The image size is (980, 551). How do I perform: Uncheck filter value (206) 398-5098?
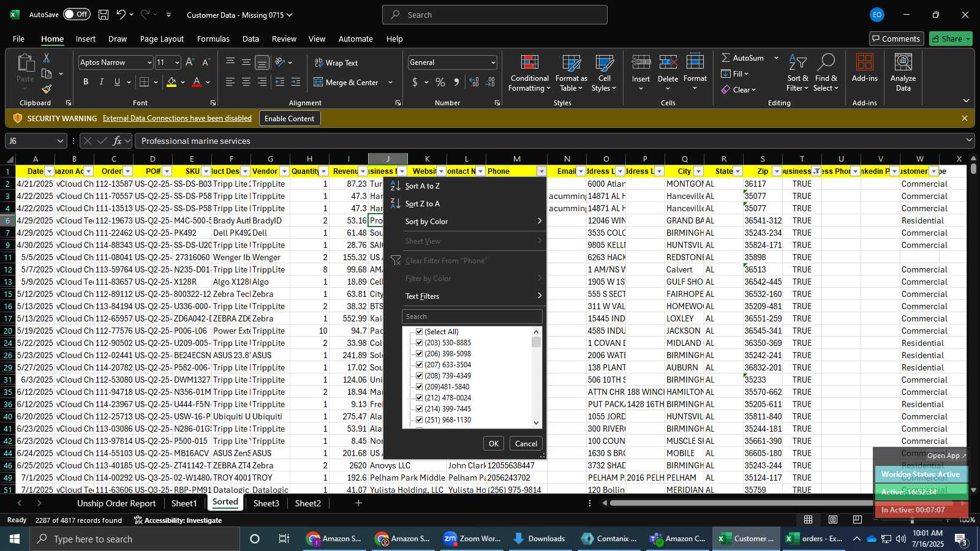point(420,354)
